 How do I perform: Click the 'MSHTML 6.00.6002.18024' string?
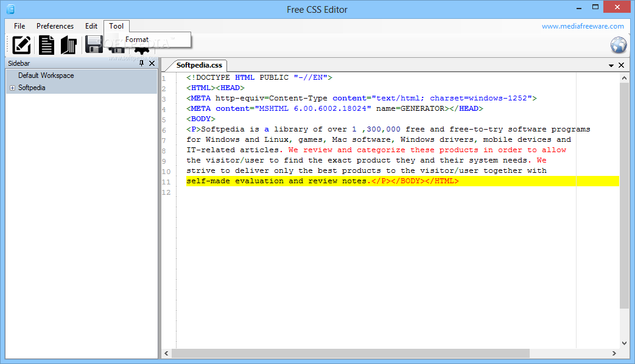pyautogui.click(x=313, y=108)
